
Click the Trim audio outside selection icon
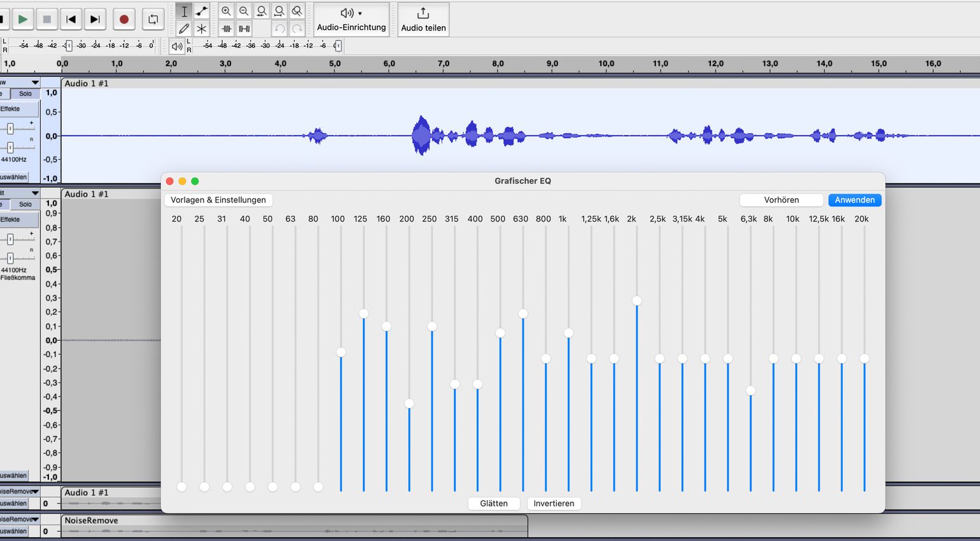point(226,29)
